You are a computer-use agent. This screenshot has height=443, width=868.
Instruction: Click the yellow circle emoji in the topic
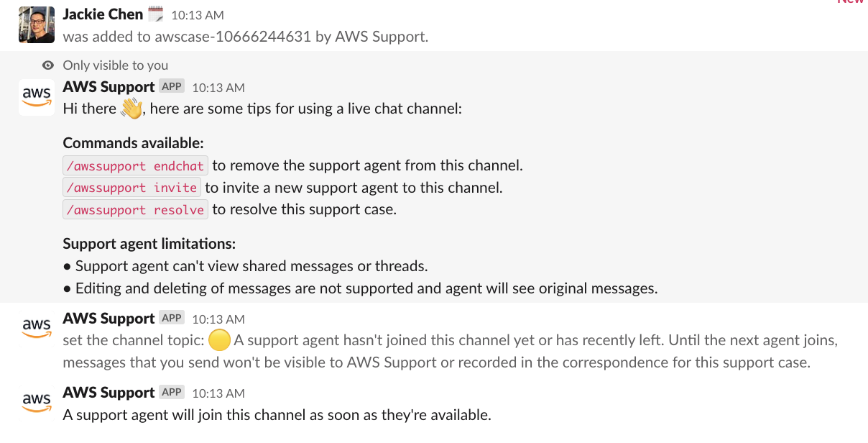point(220,340)
